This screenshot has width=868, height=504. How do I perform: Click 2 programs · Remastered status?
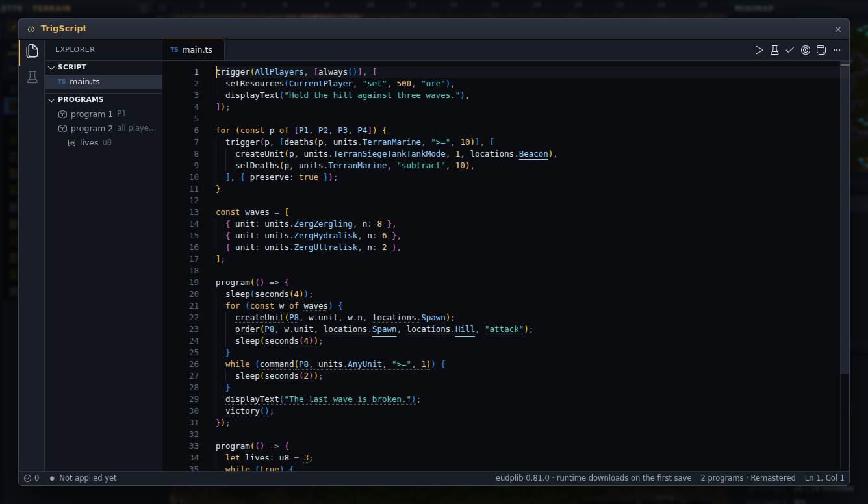(748, 478)
